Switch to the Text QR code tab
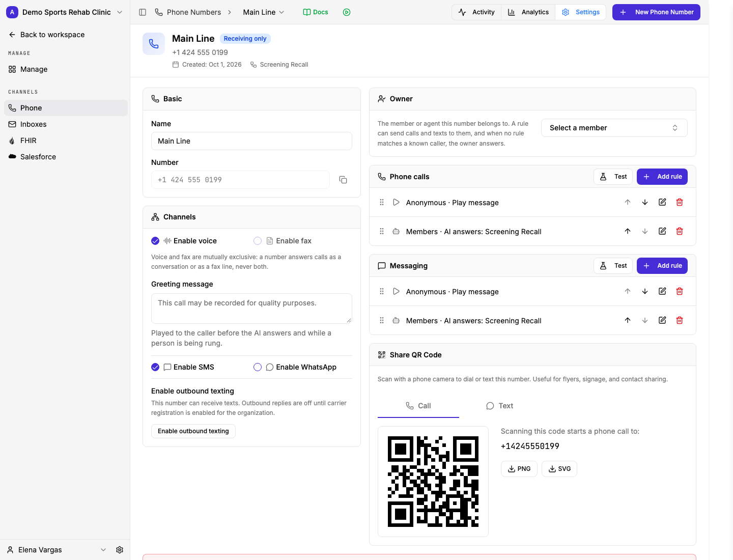 pos(499,406)
